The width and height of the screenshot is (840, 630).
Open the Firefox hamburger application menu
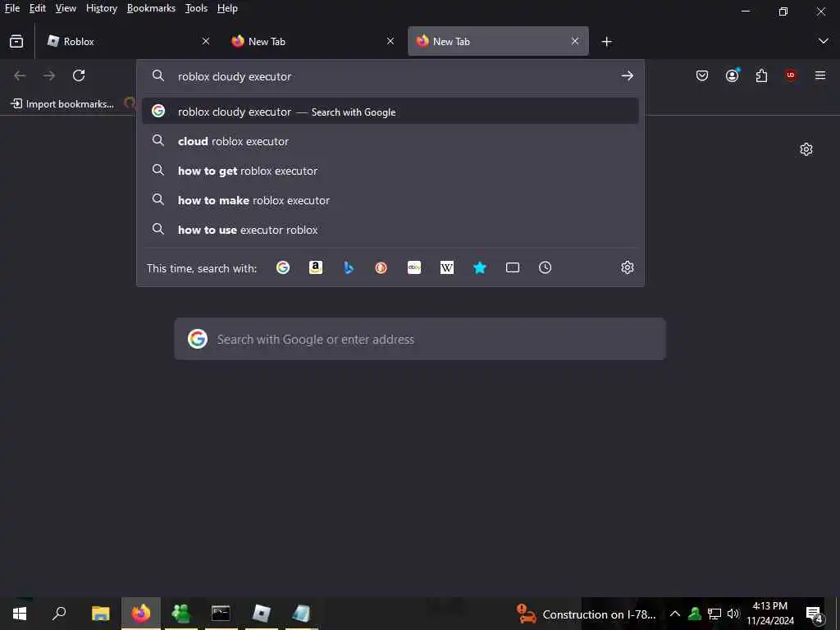(820, 75)
